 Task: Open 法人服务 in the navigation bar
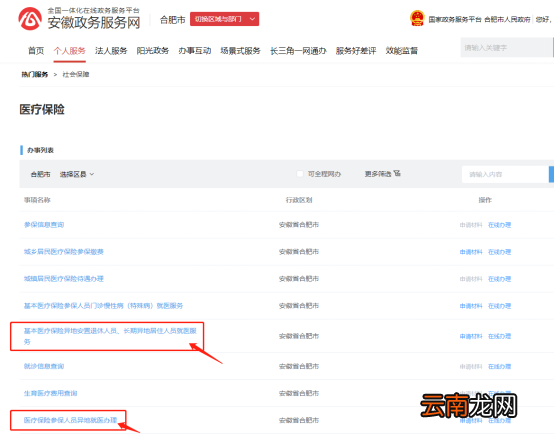click(111, 51)
